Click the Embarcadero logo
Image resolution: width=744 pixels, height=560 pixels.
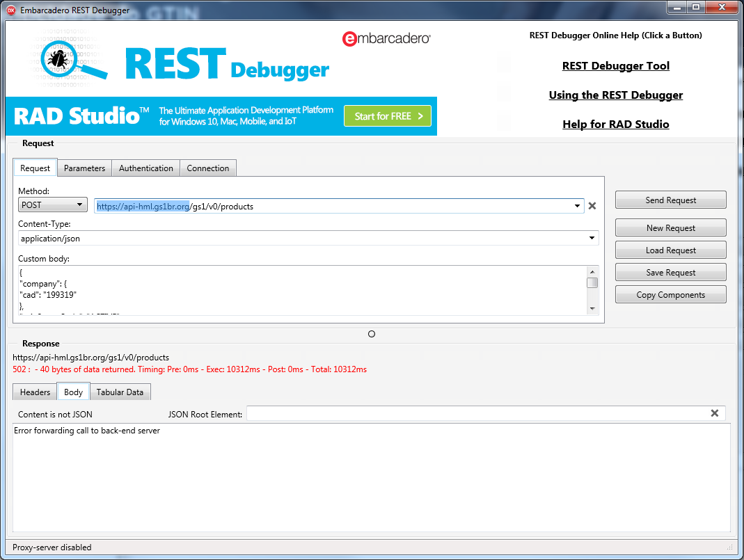click(x=386, y=39)
